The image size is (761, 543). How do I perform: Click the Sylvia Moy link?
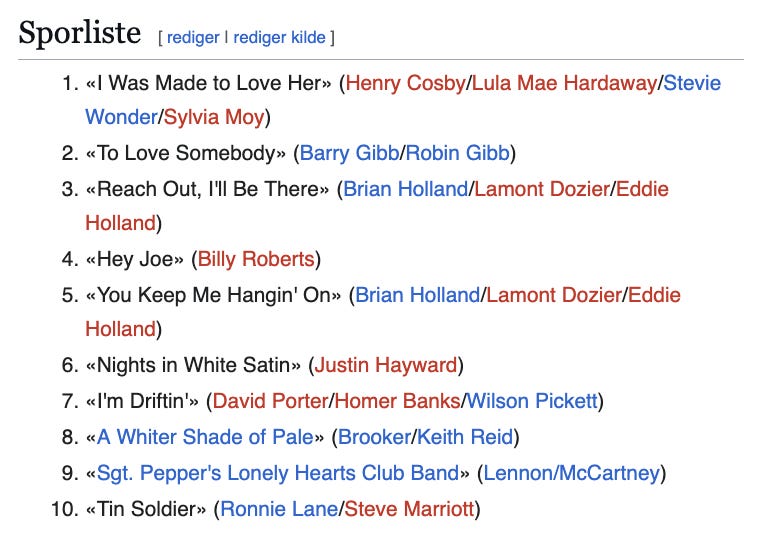click(214, 117)
